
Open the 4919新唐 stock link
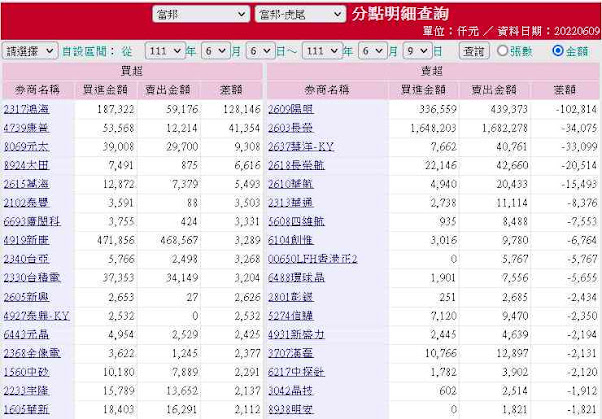[x=26, y=240]
